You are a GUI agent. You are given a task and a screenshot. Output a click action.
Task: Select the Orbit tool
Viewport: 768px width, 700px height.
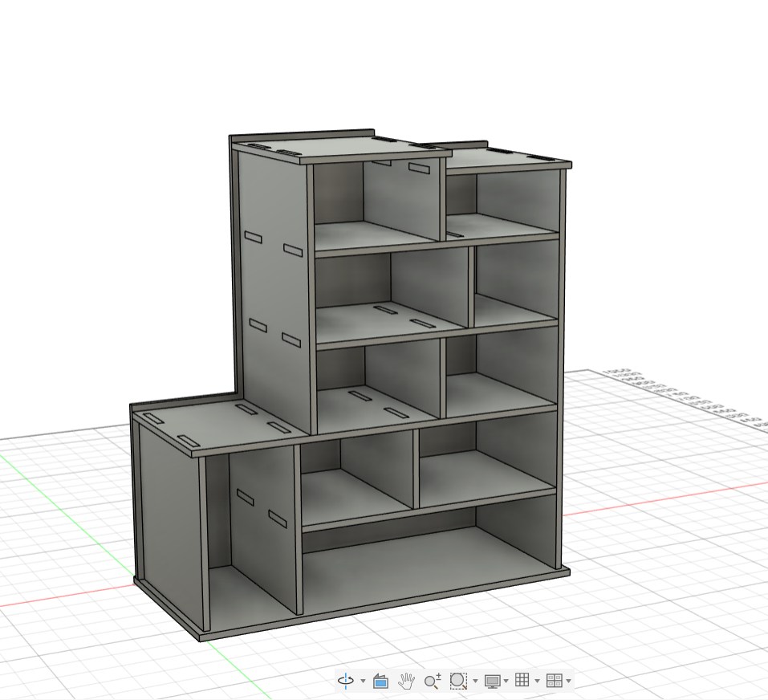click(x=345, y=680)
